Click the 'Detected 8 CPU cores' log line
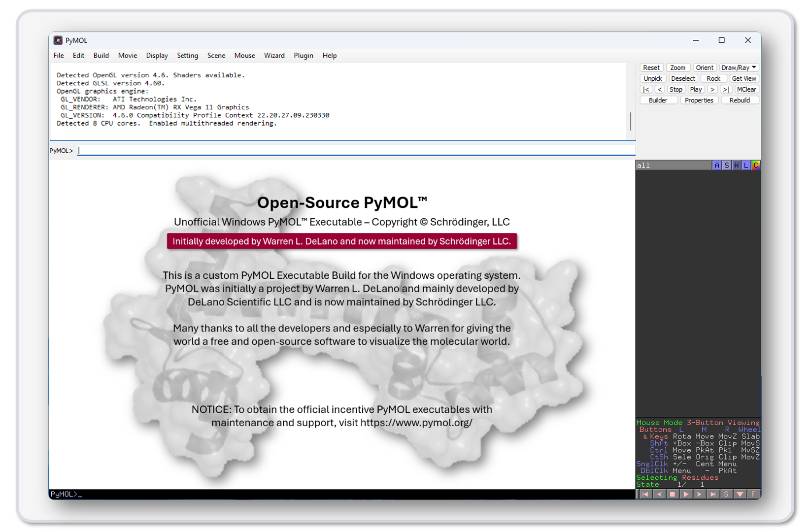Viewport: 811px width, 532px height. (167, 124)
